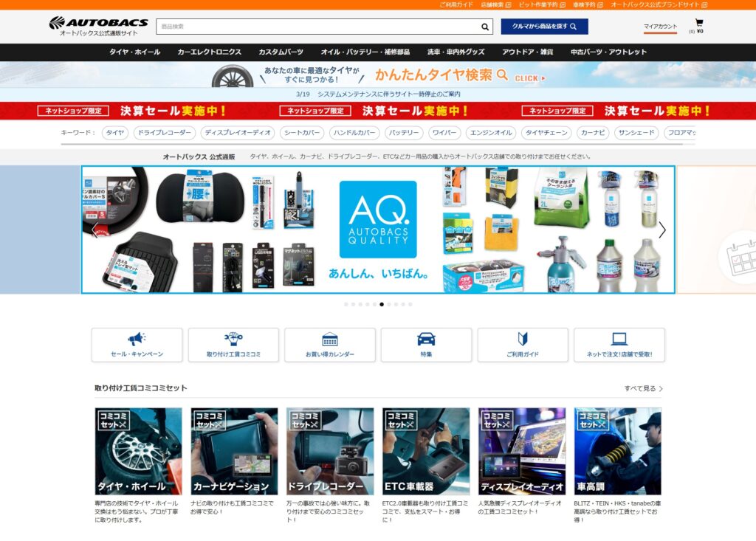
Task: Go back with carousel left arrow
Action: coord(94,230)
